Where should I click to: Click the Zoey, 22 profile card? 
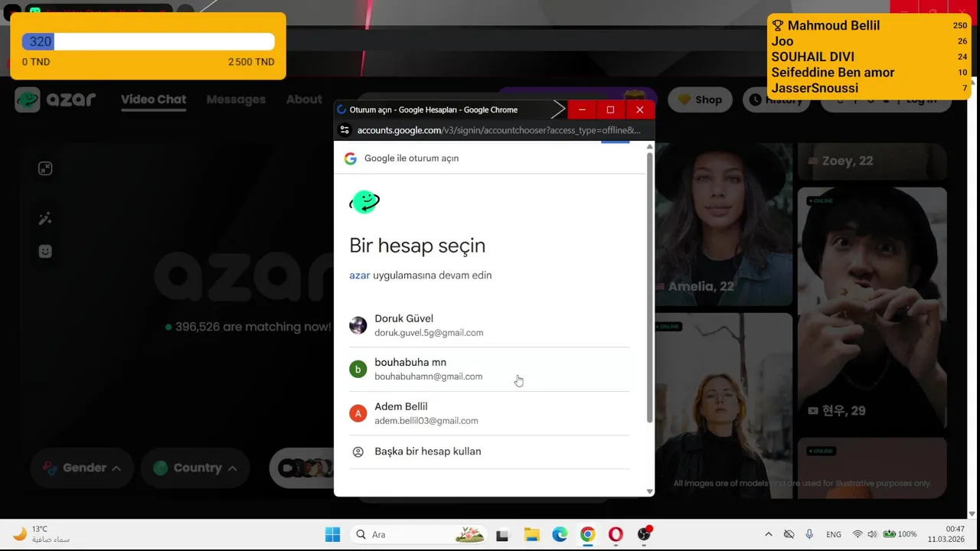pyautogui.click(x=872, y=161)
